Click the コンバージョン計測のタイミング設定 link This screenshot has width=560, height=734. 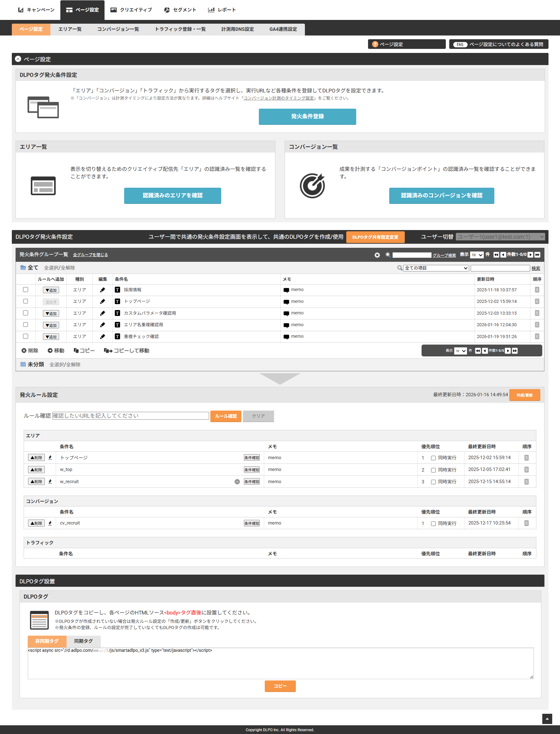279,98
